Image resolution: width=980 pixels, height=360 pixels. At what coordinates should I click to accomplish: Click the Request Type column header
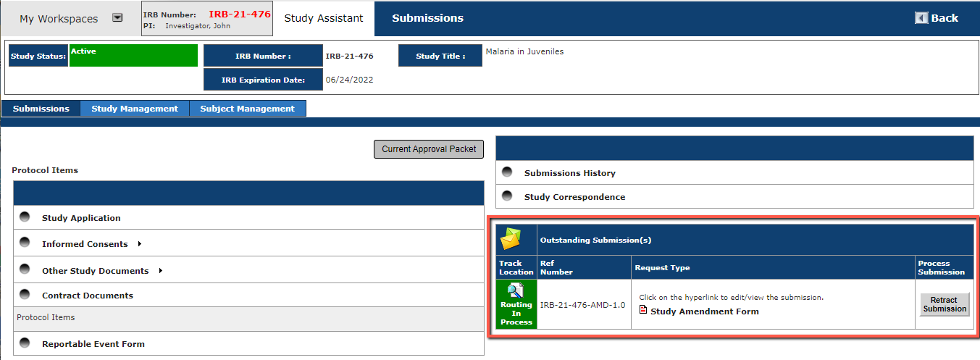click(662, 268)
